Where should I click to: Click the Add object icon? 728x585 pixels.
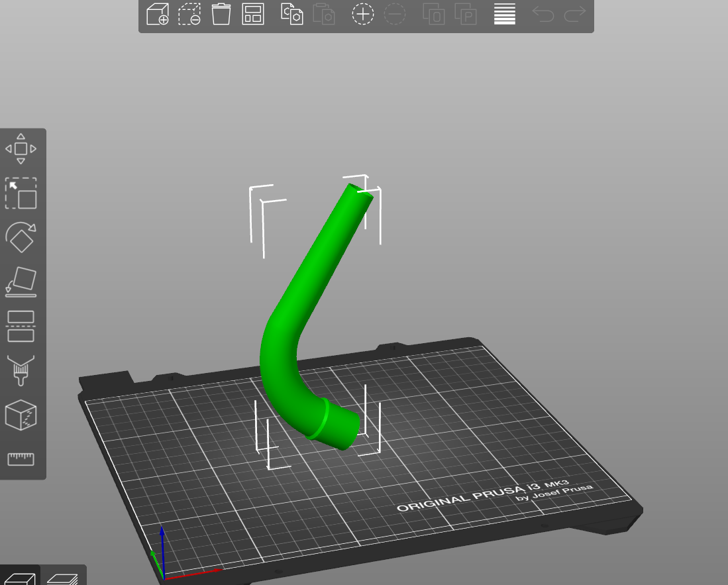click(x=158, y=14)
